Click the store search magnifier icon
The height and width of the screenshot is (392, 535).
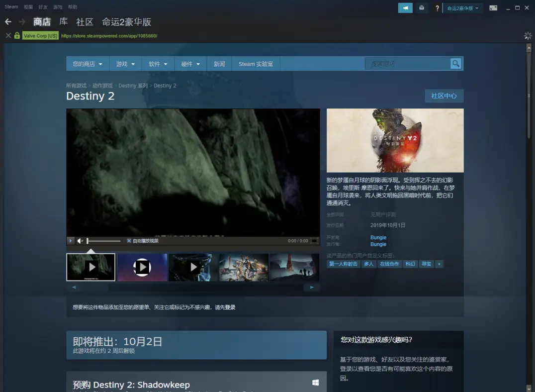455,64
